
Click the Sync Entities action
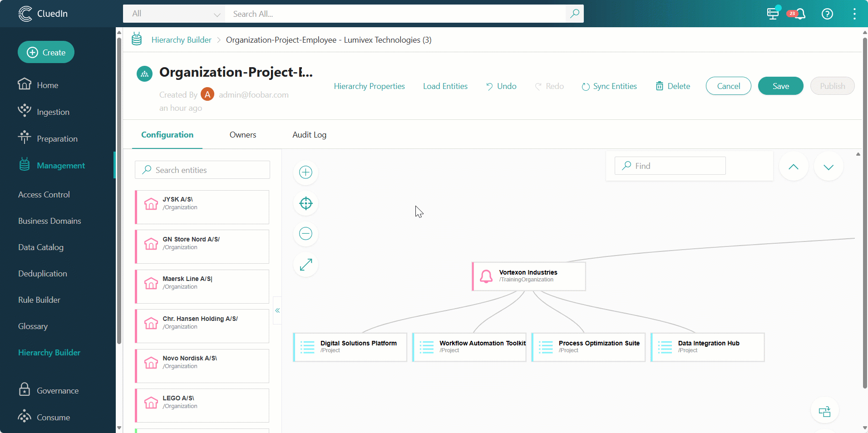(x=609, y=86)
